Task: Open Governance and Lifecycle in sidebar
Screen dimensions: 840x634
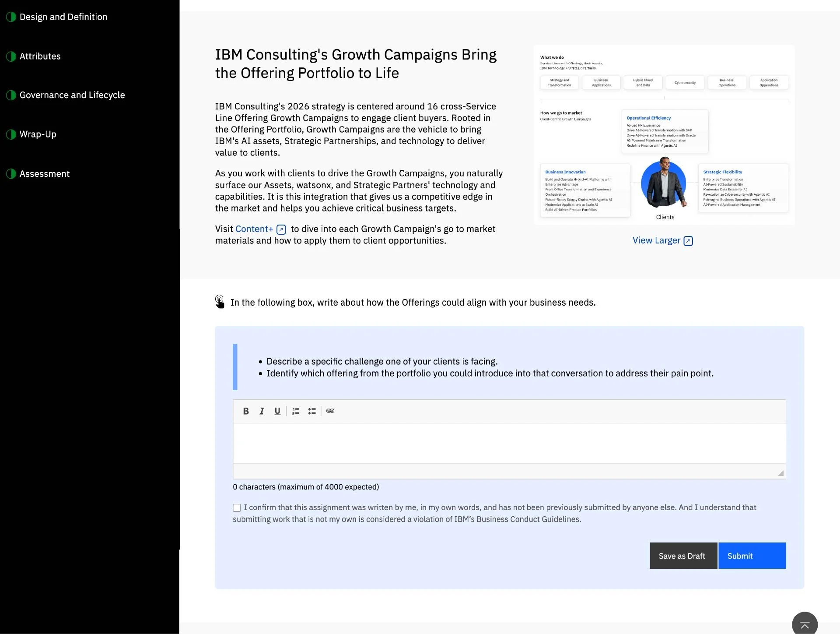Action: [x=72, y=95]
